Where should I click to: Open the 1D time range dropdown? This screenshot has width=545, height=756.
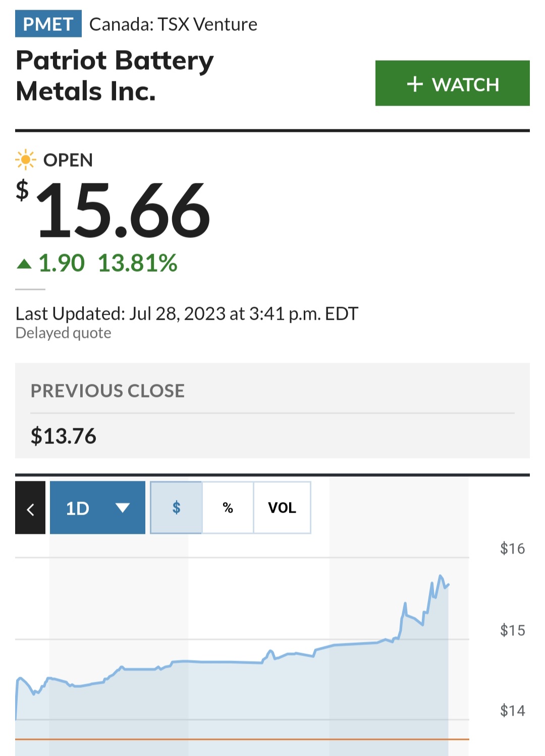click(x=97, y=508)
